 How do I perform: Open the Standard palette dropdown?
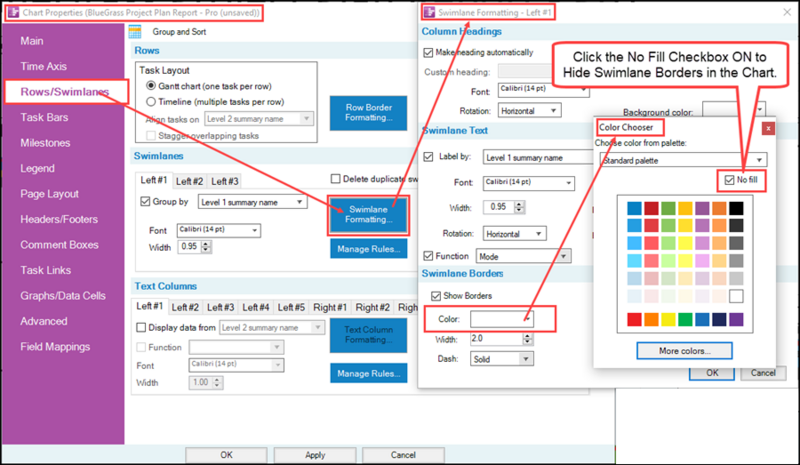coord(683,160)
